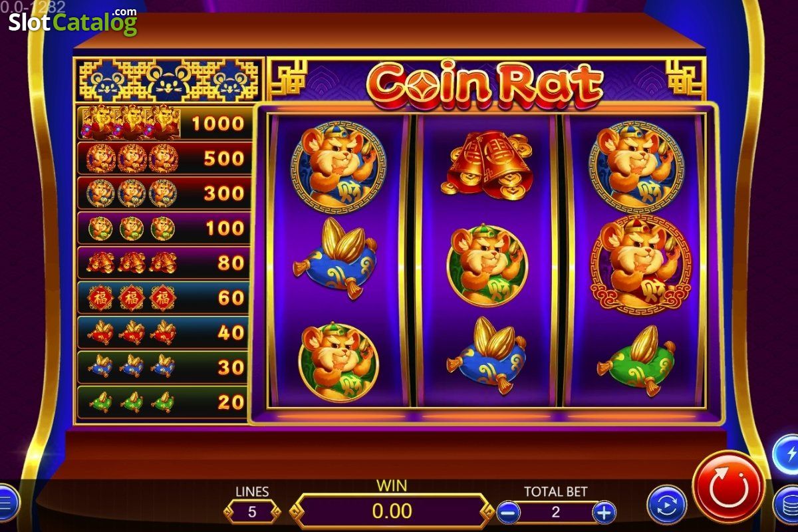Click the Coin Rat title logo
This screenshot has width=798, height=532.
coord(485,83)
